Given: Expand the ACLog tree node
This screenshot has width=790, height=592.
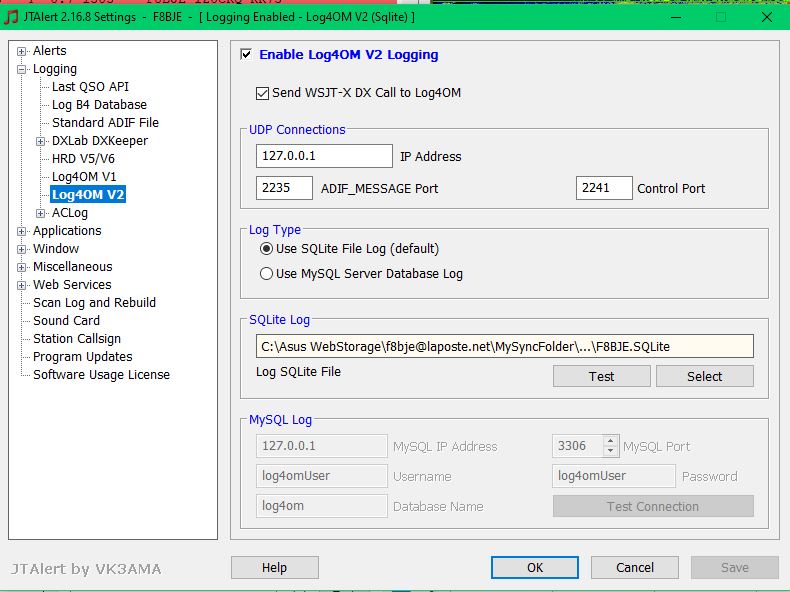Looking at the screenshot, I should pos(40,214).
